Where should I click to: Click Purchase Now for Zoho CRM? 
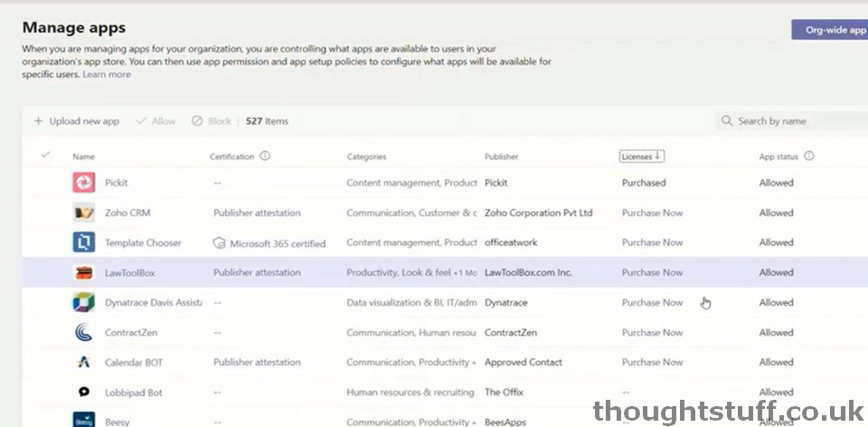(x=652, y=213)
